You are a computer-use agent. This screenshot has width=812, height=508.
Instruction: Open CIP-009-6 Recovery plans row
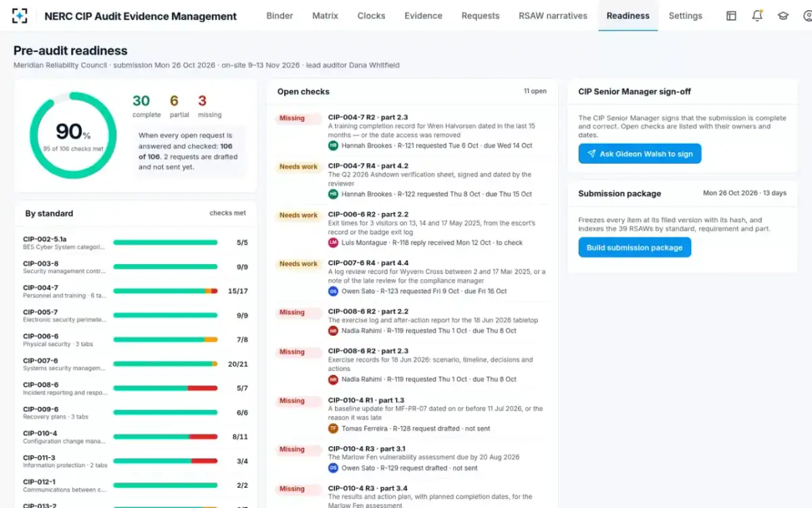(x=135, y=412)
